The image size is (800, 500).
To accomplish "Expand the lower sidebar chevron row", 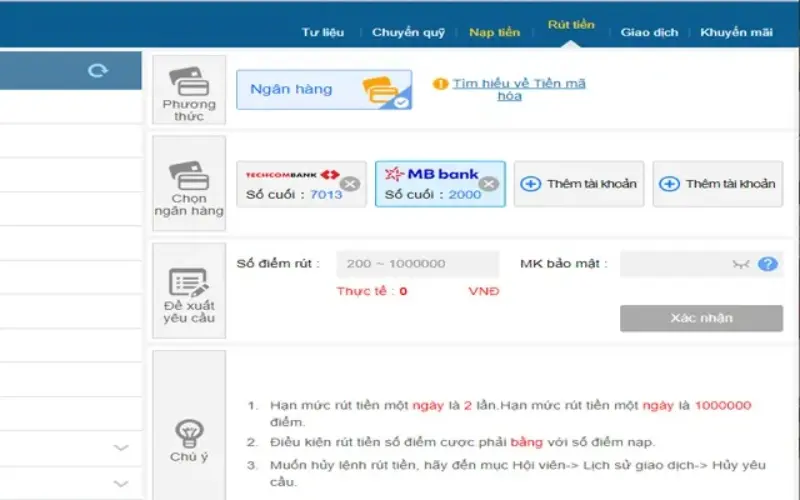I will (121, 483).
